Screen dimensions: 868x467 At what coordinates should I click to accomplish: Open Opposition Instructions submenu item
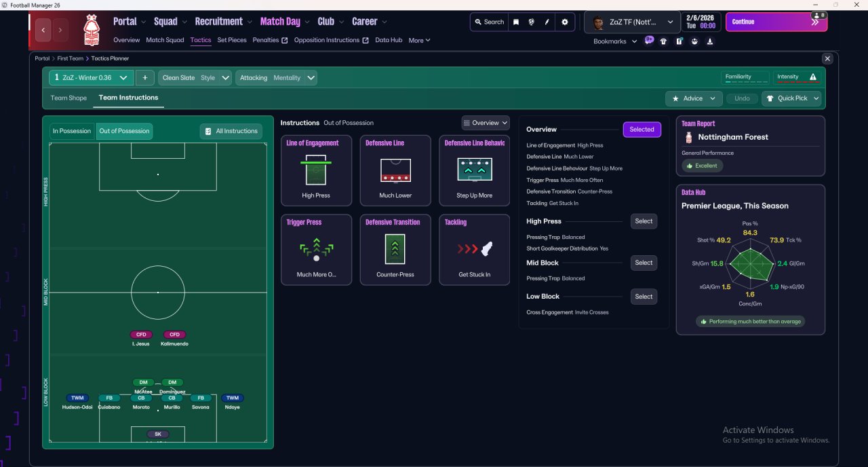point(331,40)
